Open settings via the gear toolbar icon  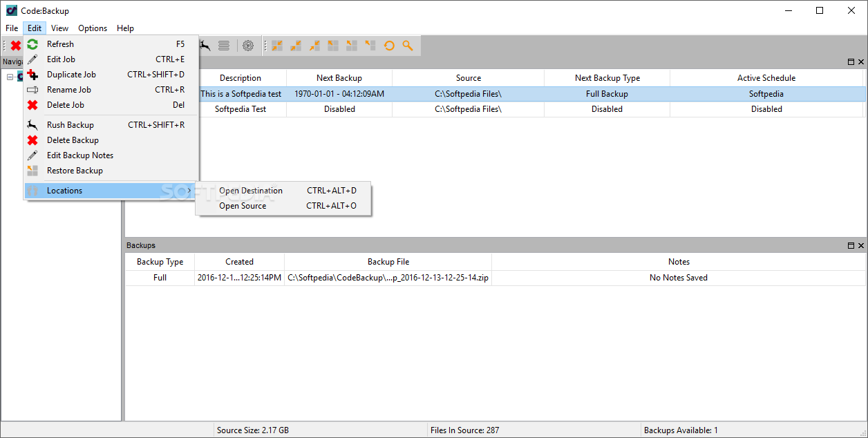click(248, 46)
